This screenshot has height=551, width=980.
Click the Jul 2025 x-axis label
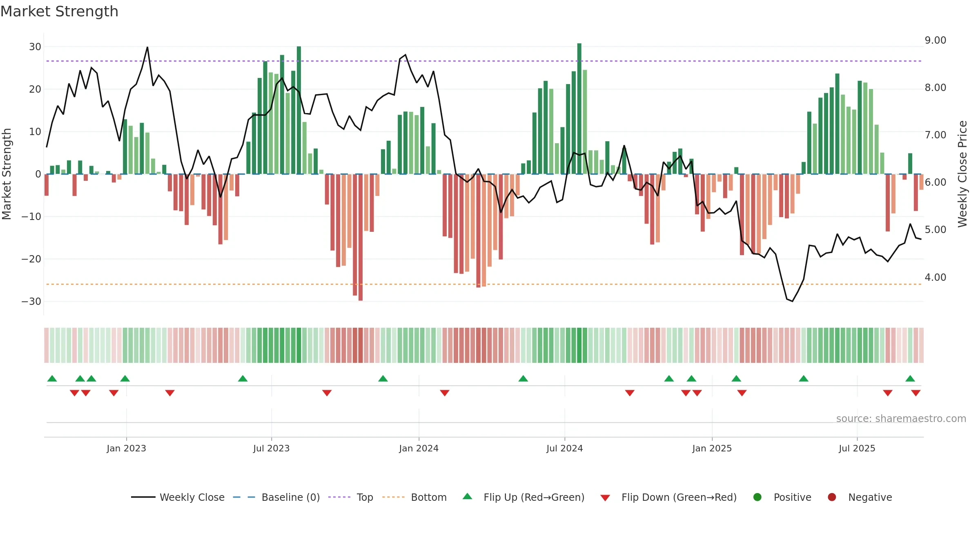857,448
